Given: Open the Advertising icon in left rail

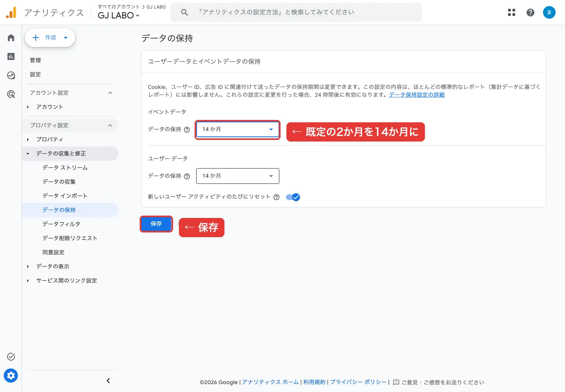Looking at the screenshot, I should pyautogui.click(x=11, y=94).
